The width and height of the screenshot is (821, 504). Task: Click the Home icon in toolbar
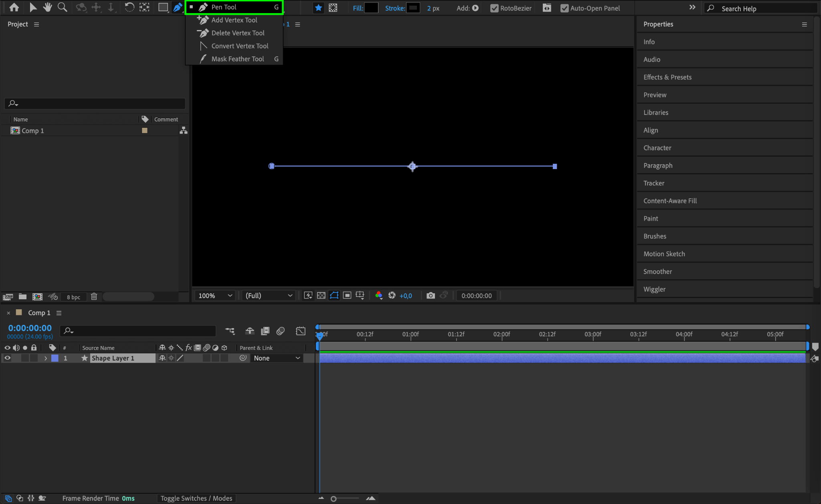coord(14,7)
